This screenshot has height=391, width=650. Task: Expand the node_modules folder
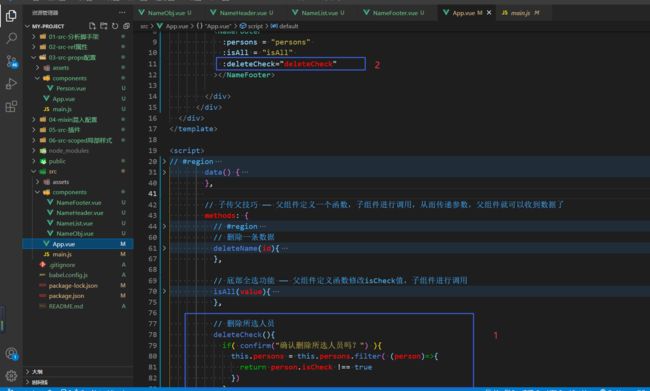pos(34,151)
